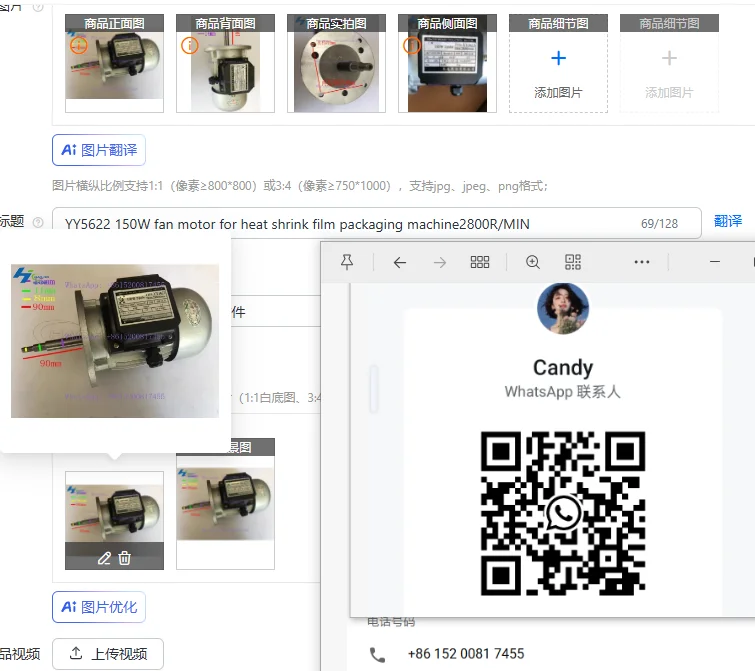Click the image format requirement hint text
Viewport: 755px width, 671px height.
(x=299, y=186)
